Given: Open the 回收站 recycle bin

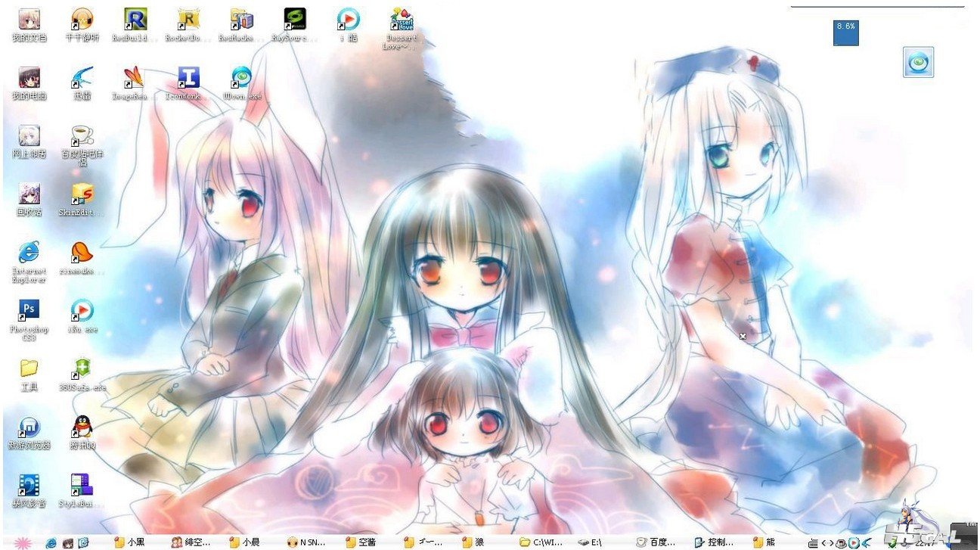Looking at the screenshot, I should [x=29, y=194].
